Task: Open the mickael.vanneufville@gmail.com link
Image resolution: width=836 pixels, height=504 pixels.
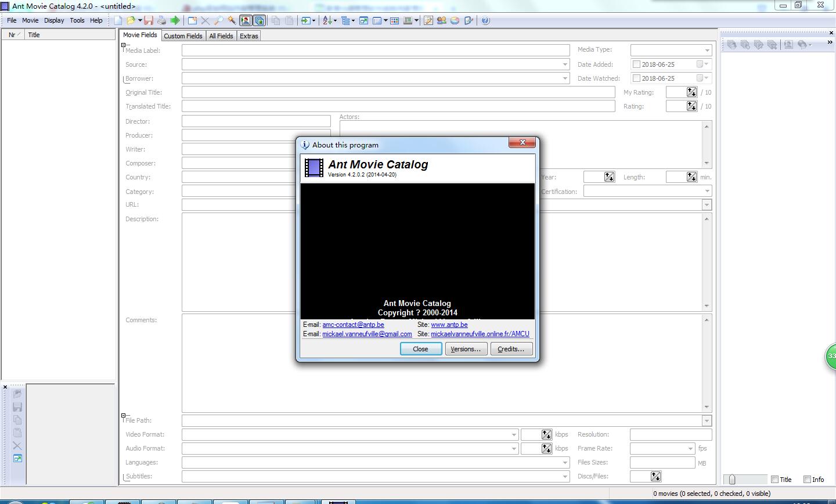Action: click(x=367, y=334)
